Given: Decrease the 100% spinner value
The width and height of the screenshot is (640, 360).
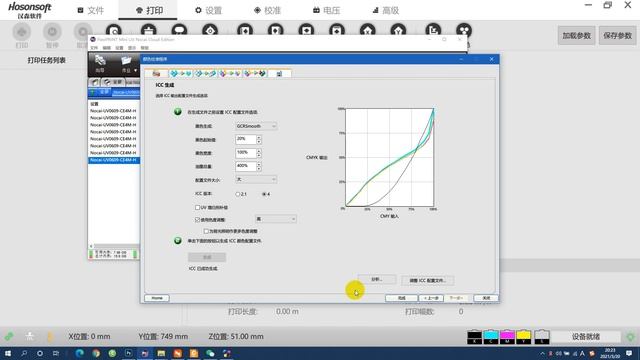Looking at the screenshot, I should (x=259, y=156).
